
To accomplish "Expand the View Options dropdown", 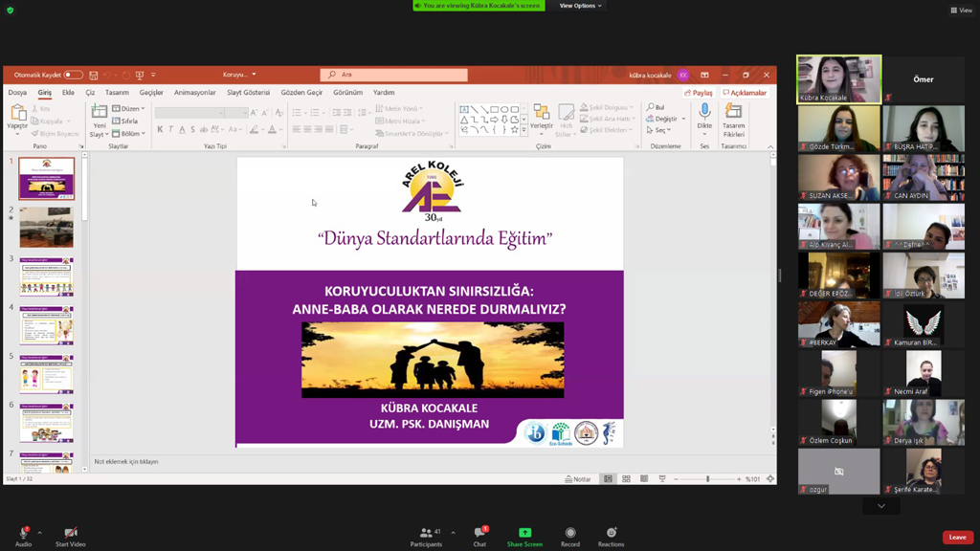I will 580,6.
